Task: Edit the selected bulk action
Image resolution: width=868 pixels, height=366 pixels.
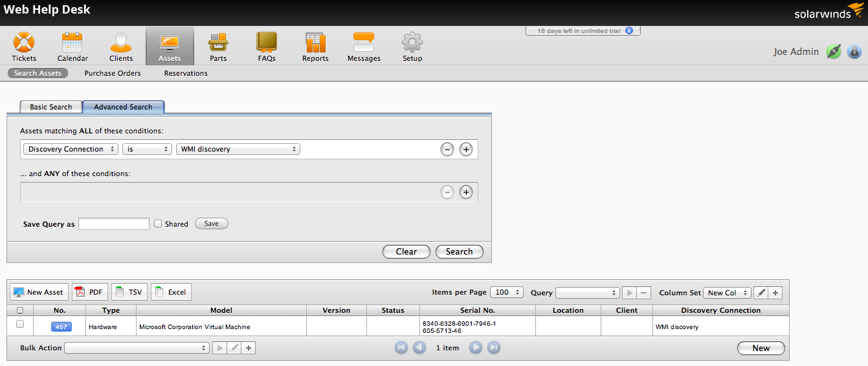Action: click(234, 348)
